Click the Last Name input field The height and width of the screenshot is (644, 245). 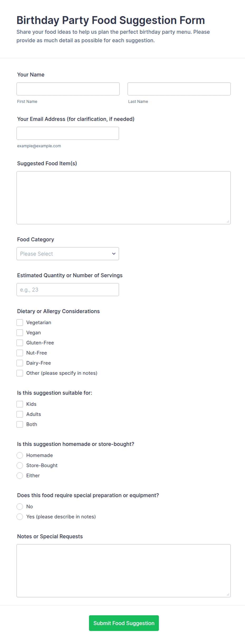[179, 89]
